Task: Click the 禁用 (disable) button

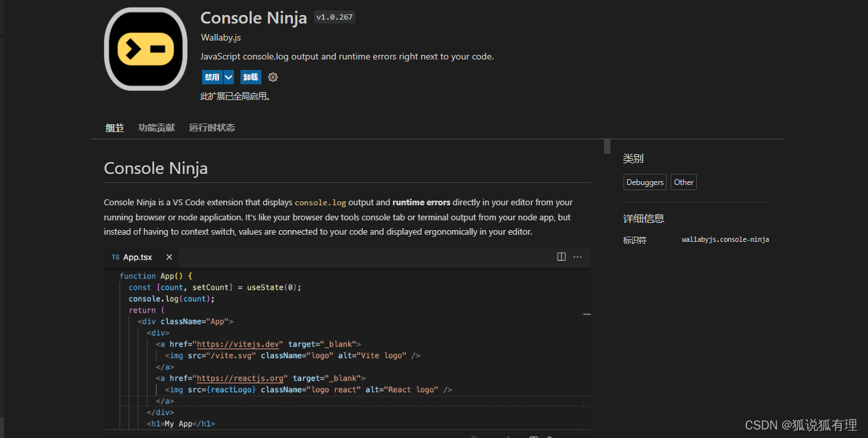Action: pos(212,77)
